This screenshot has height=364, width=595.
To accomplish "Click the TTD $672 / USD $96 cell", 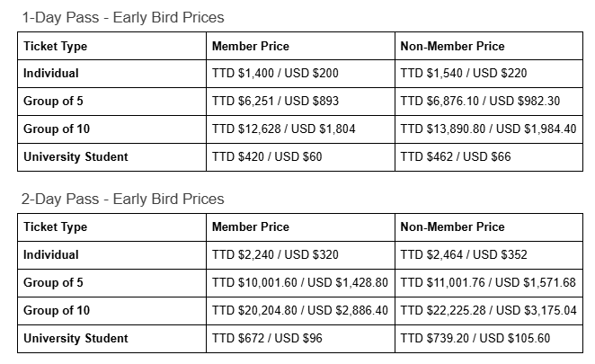I will [300, 339].
